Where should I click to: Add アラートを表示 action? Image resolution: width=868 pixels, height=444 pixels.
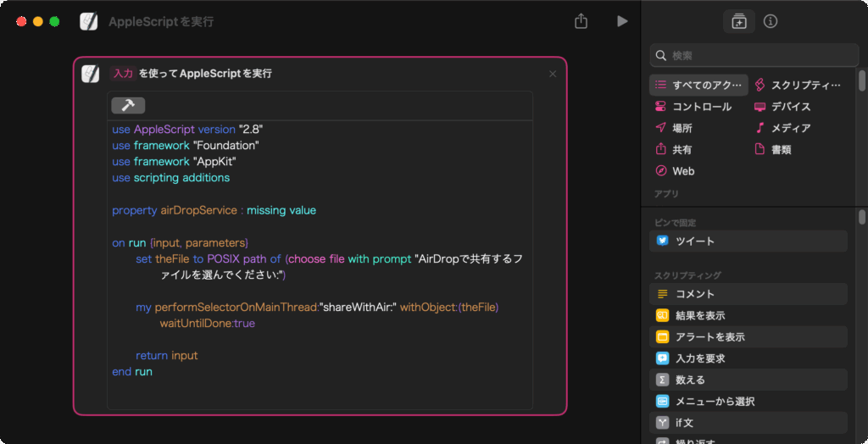(748, 336)
